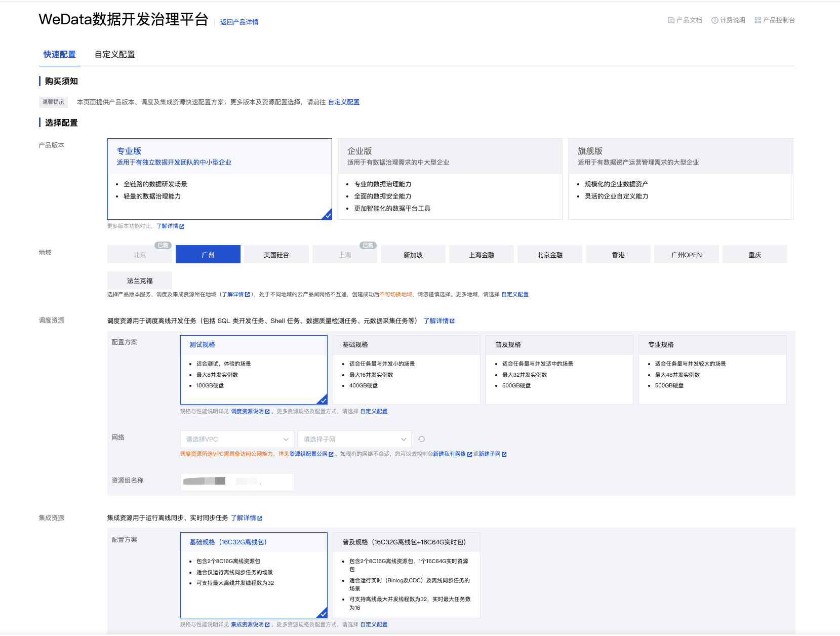This screenshot has height=636, width=840.
Task: Expand the 请选择子网 dropdown
Action: (x=354, y=440)
